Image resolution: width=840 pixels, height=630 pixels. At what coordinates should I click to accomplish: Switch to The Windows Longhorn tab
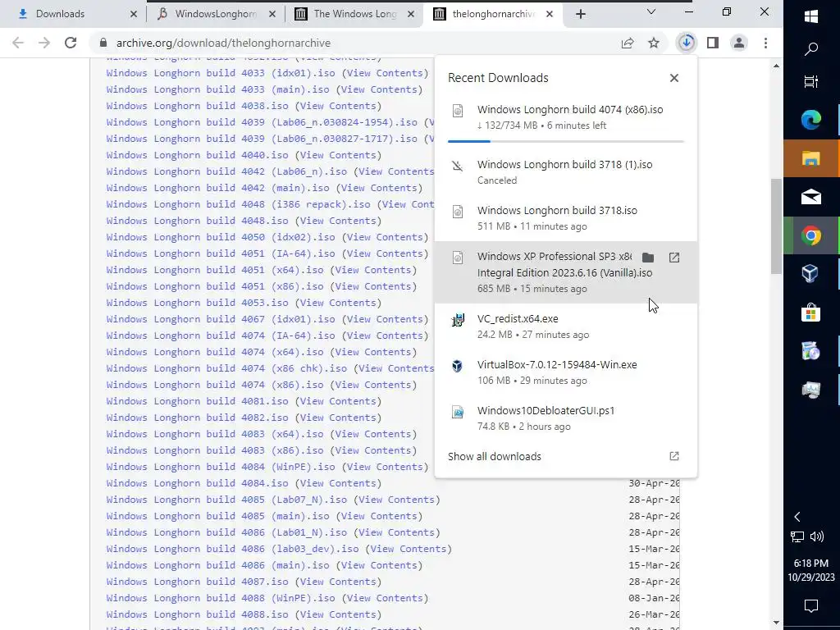[x=354, y=15]
